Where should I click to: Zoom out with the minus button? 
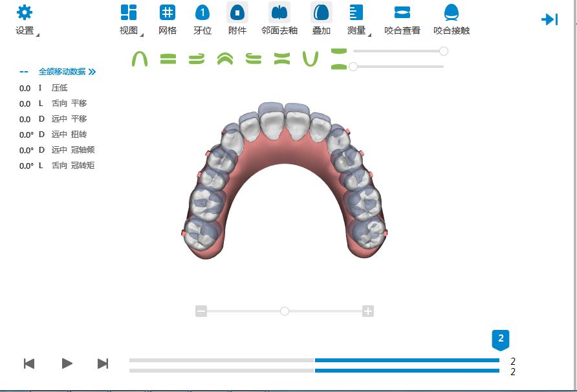tap(201, 311)
